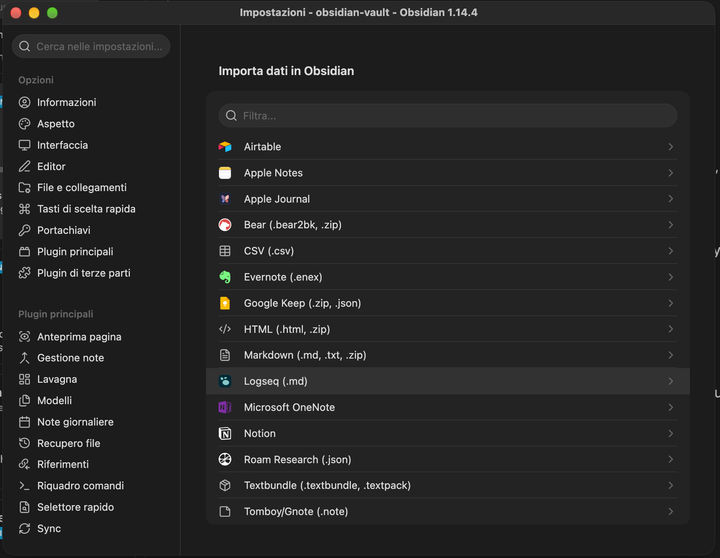Viewport: 720px width, 558px height.
Task: Close the settings window with red button
Action: [x=16, y=12]
